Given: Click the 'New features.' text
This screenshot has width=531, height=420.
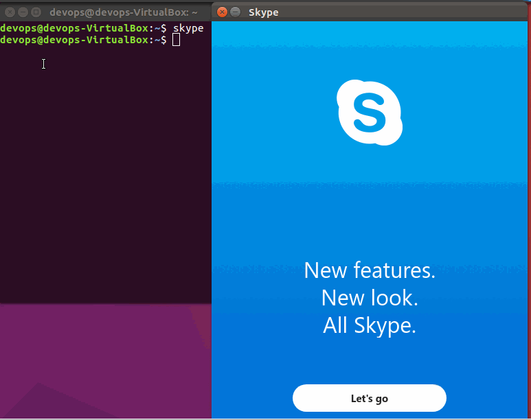Looking at the screenshot, I should pos(370,270).
